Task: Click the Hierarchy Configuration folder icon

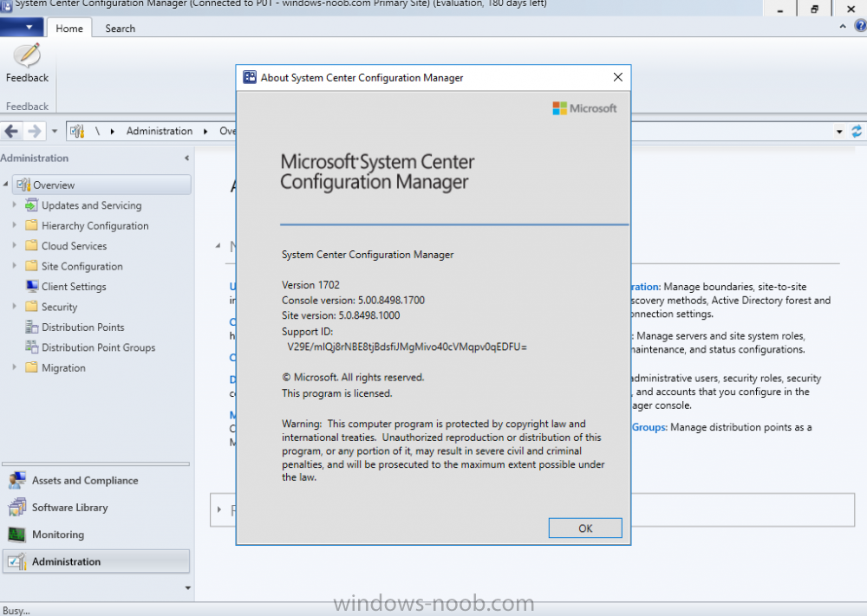Action: [x=31, y=225]
